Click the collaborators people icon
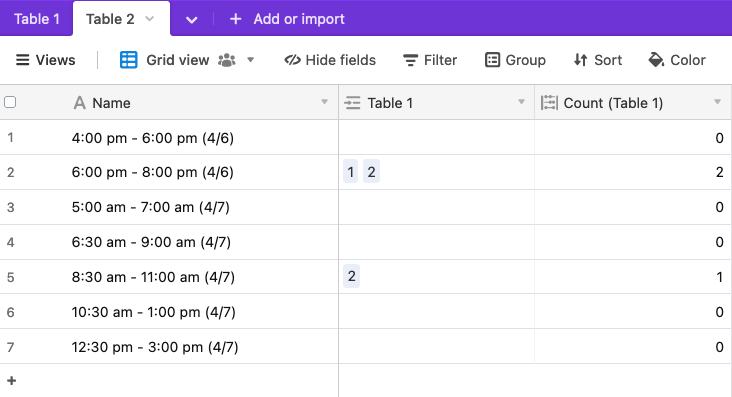 (227, 60)
